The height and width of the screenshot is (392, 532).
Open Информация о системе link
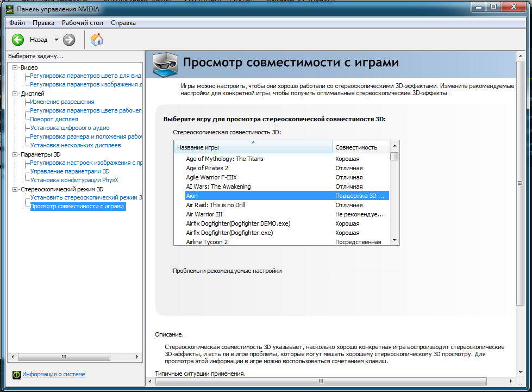pos(54,374)
